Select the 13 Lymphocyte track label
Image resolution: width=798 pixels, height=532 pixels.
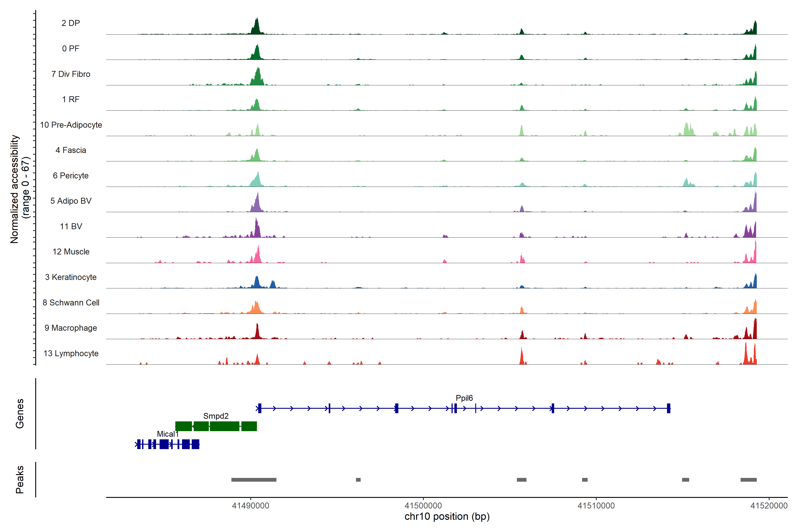coord(71,354)
